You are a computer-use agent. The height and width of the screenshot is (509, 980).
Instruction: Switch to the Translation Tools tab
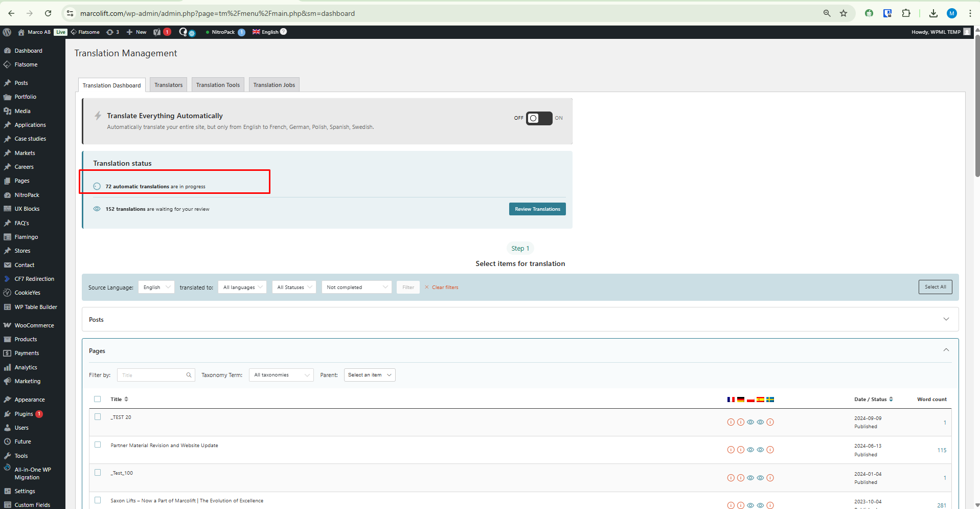click(x=218, y=85)
